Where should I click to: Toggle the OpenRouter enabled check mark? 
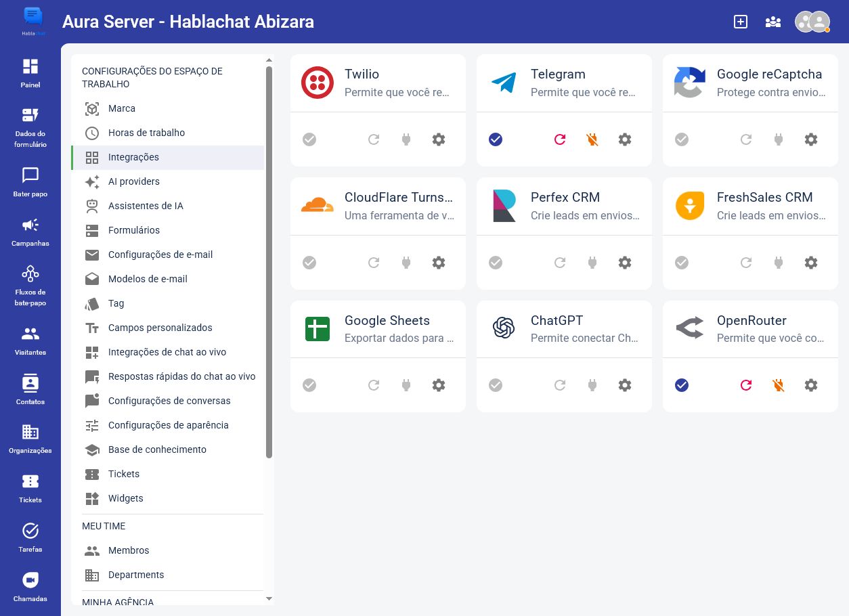(682, 385)
